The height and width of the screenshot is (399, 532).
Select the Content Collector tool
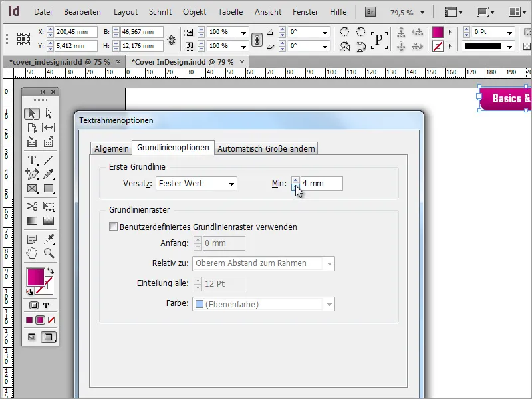coord(32,142)
